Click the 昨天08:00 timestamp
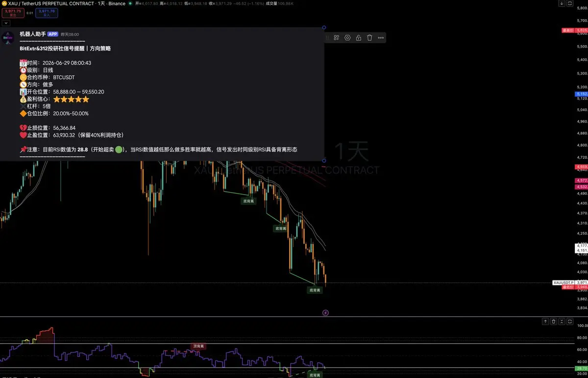588x378 pixels. [70, 35]
